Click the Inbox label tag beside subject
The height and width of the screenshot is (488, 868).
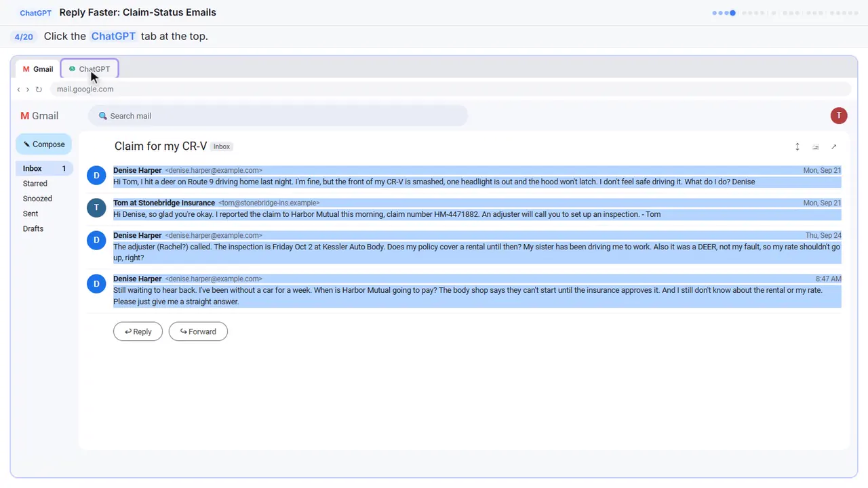click(x=222, y=146)
